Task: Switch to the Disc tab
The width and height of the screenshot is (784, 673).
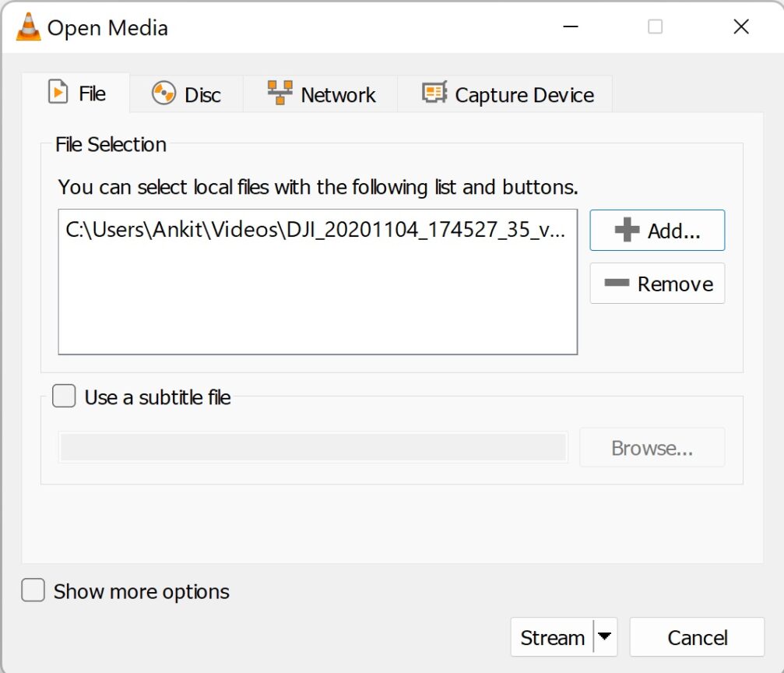Action: (x=186, y=93)
